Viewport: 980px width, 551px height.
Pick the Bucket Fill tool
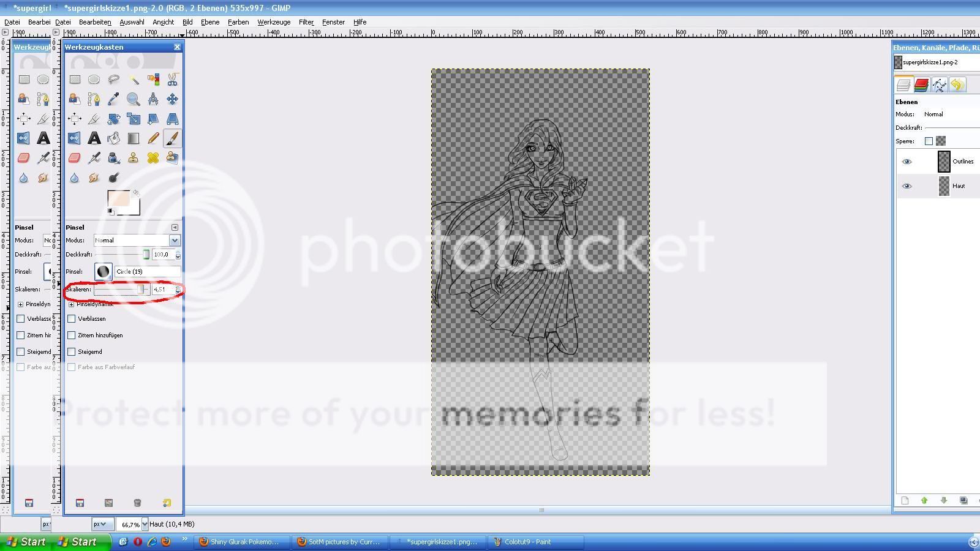point(114,138)
